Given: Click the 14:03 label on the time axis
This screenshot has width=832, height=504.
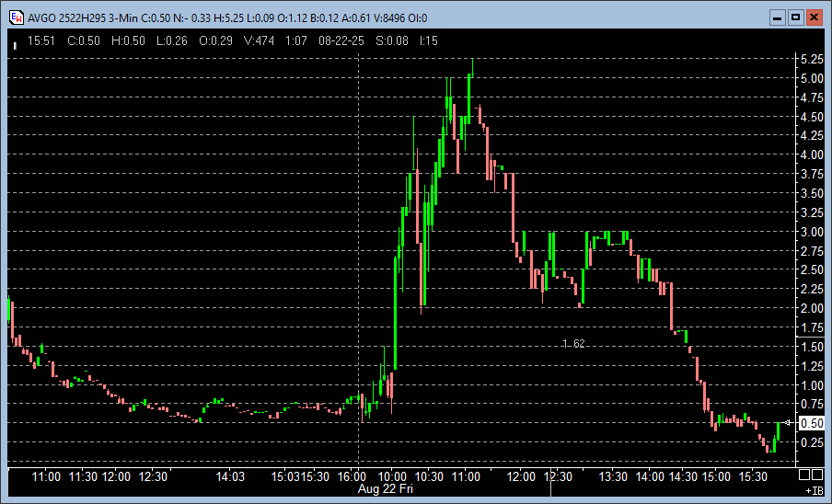Looking at the screenshot, I should (x=230, y=476).
